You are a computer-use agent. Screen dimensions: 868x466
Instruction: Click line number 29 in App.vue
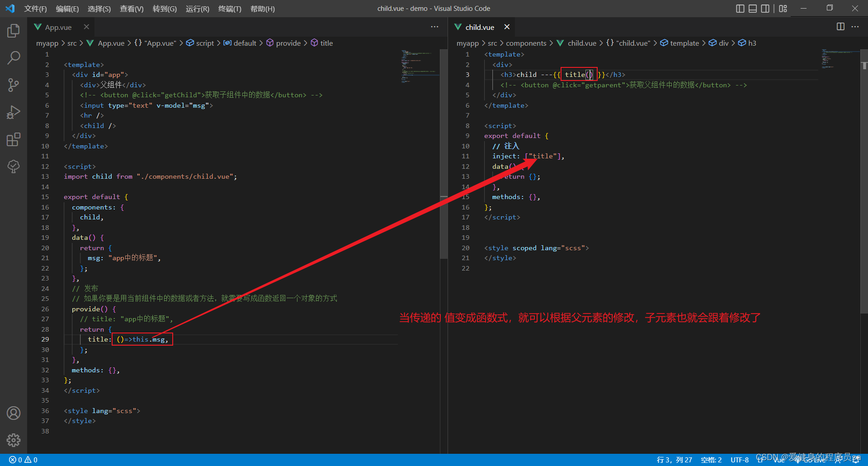(45, 339)
